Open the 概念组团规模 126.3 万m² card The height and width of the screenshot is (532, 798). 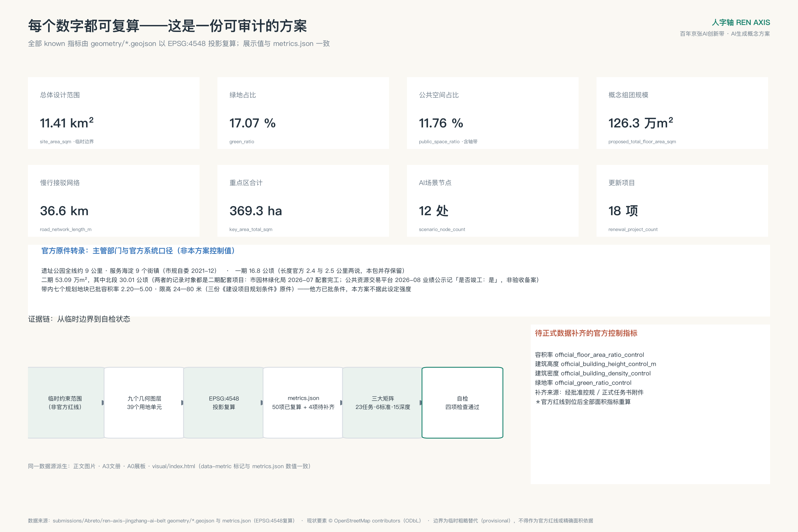[x=682, y=113]
